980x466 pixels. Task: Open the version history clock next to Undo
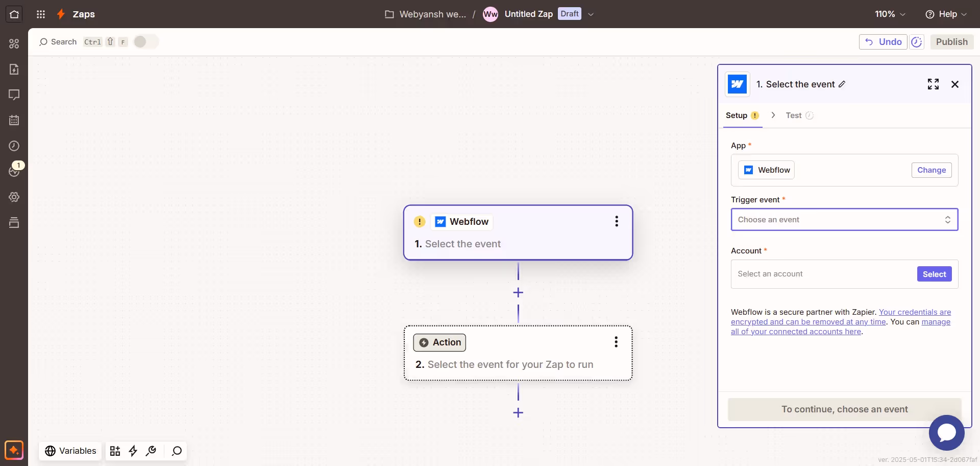pyautogui.click(x=917, y=42)
